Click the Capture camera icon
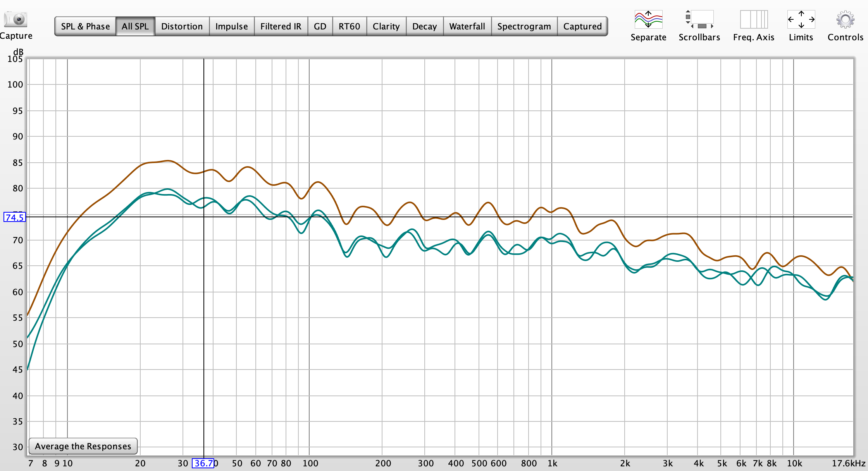Image resolution: width=868 pixels, height=471 pixels. pyautogui.click(x=15, y=19)
